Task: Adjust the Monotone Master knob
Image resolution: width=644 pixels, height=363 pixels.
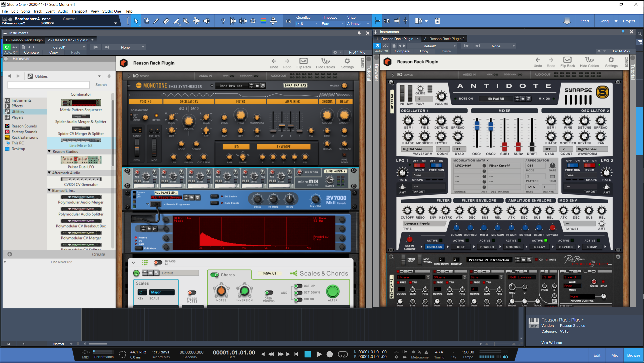Action: pyautogui.click(x=344, y=86)
